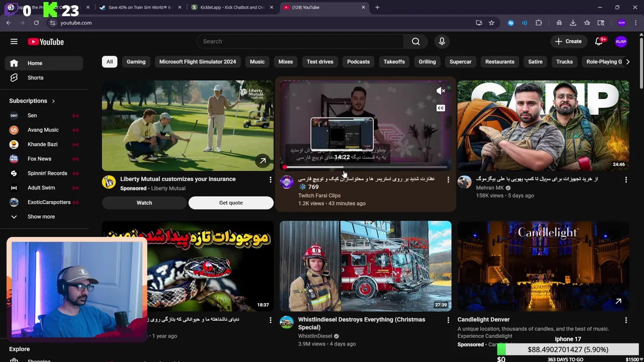Open the fire truck Whistlindiesel thumbnail
This screenshot has width=644, height=362.
[x=366, y=266]
